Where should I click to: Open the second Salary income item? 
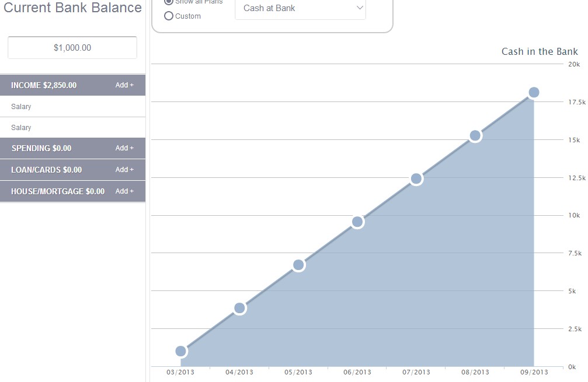point(22,128)
